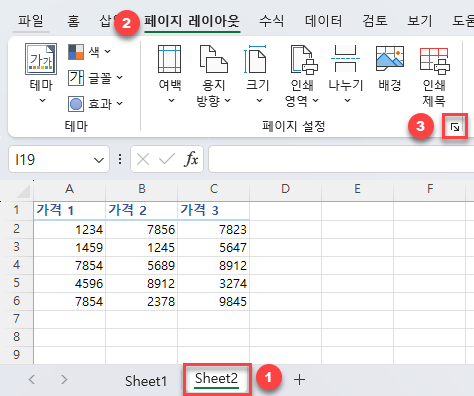The width and height of the screenshot is (474, 396).
Task: Click cell with value 3274
Action: click(214, 283)
